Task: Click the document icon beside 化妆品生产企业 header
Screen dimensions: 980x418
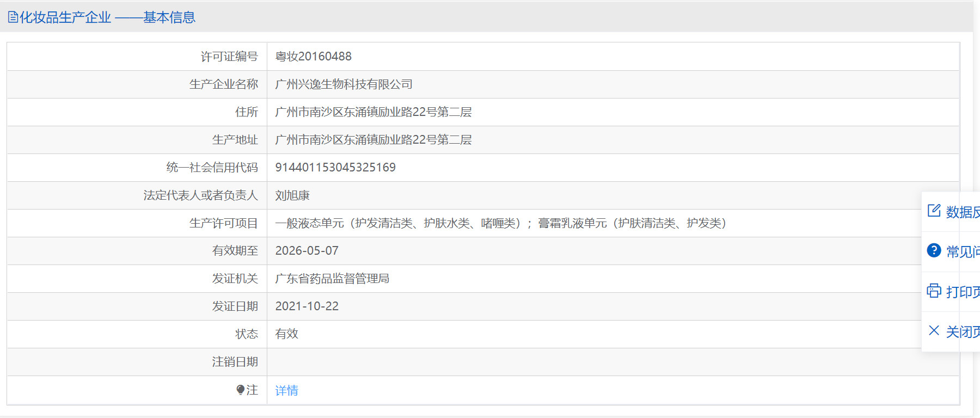Action: coord(13,17)
